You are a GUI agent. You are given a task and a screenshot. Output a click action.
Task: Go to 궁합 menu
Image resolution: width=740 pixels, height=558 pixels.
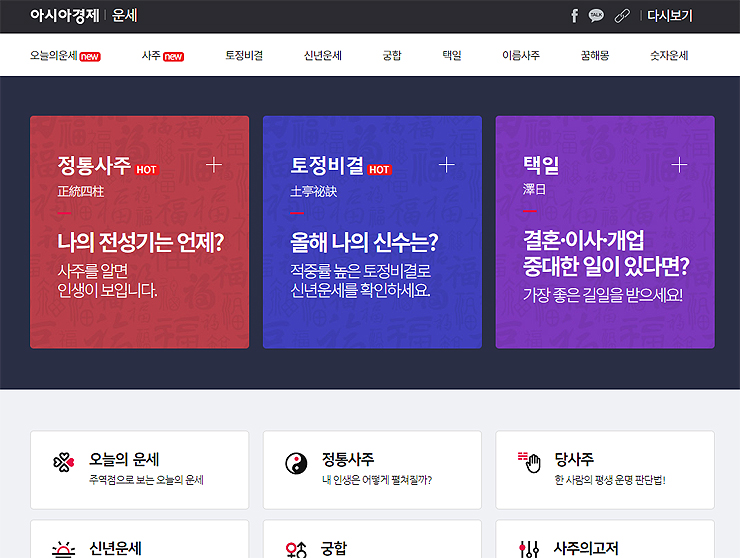pos(392,55)
